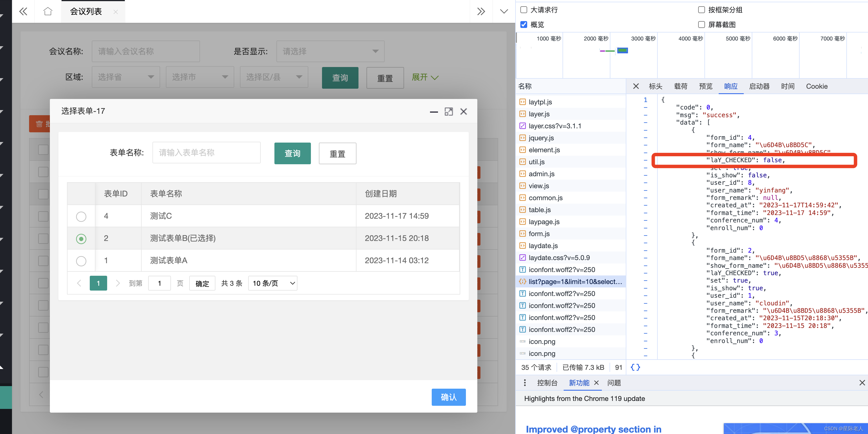Click 查询 button in form dialog
Screen dimensions: 868x434
click(x=292, y=153)
